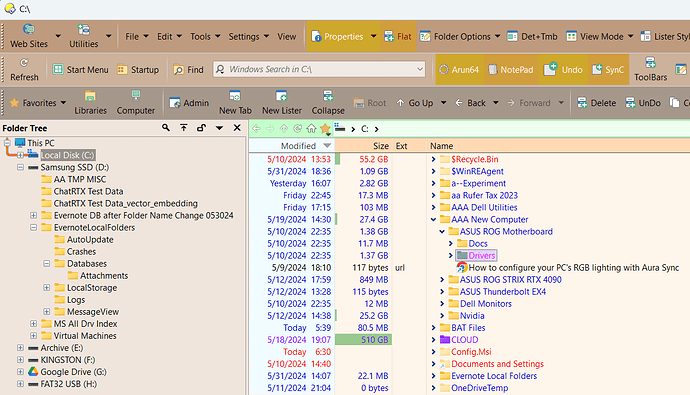Click the Delete toolbar button
The width and height of the screenshot is (690, 395).
click(596, 103)
